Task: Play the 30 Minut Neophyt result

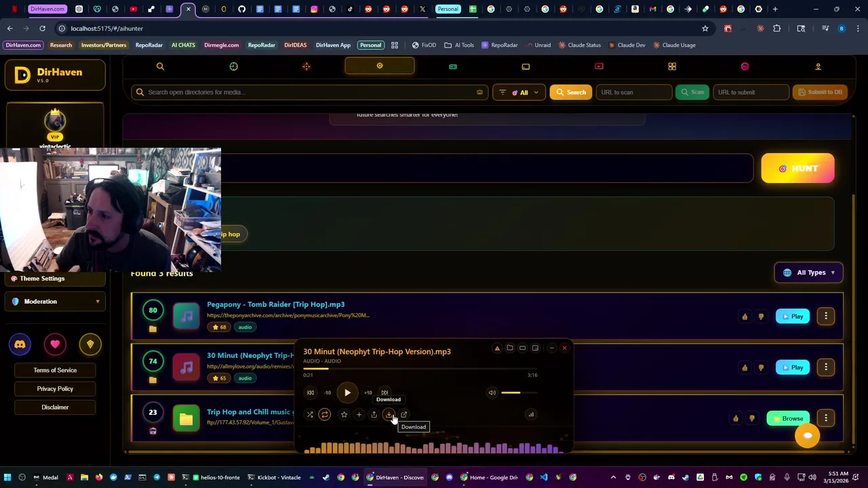Action: click(x=792, y=367)
